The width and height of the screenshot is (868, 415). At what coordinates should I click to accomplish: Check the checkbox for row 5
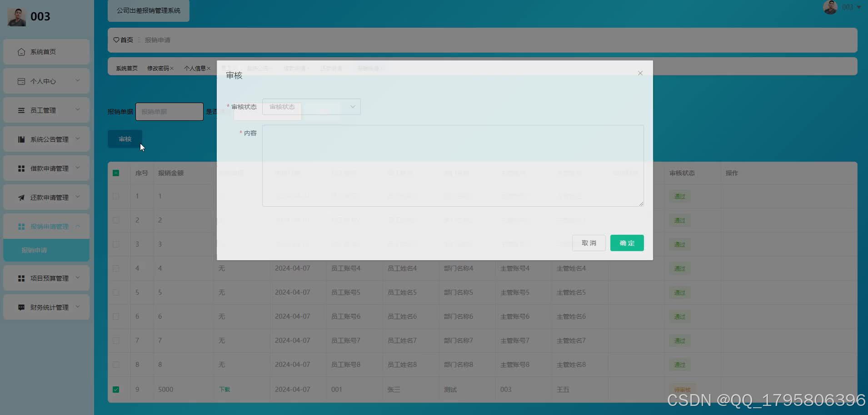click(116, 292)
